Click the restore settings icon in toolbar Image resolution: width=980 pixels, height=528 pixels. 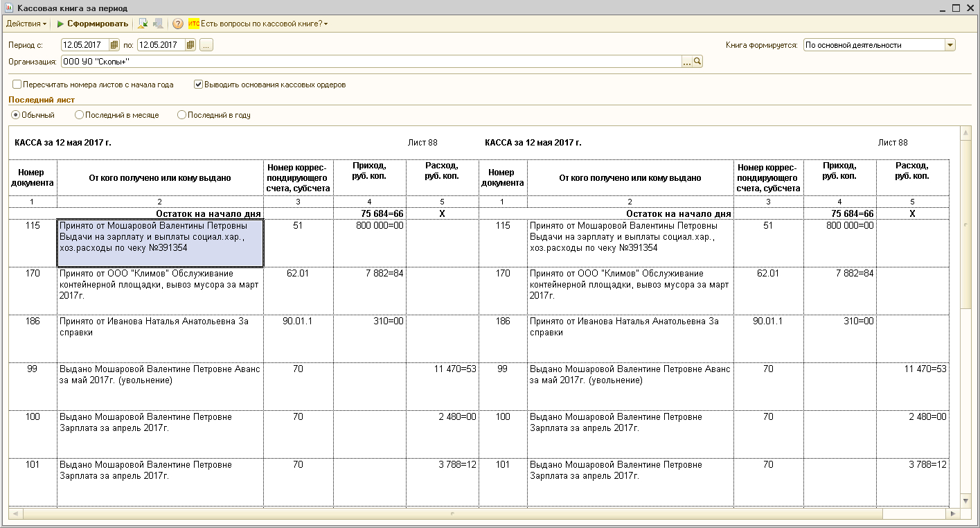pyautogui.click(x=158, y=24)
